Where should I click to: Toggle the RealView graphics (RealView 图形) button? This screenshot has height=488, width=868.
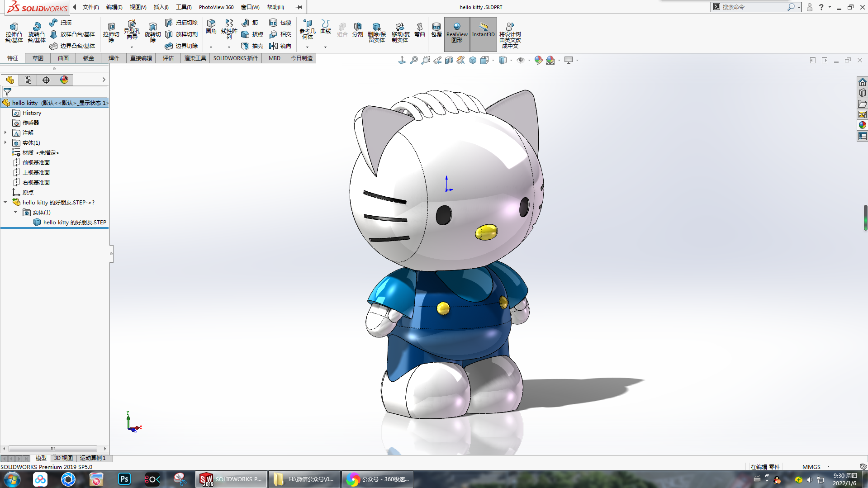click(x=457, y=34)
